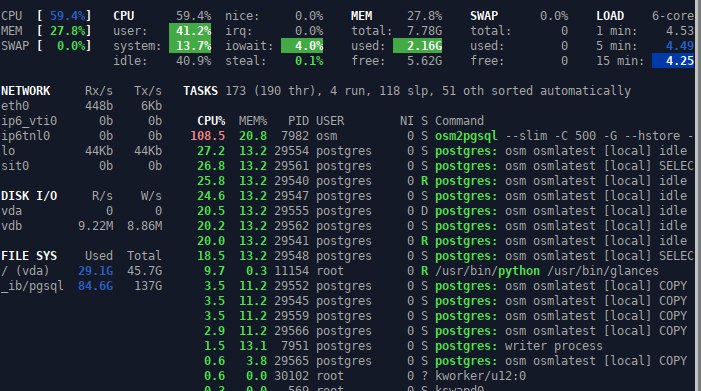Click the NETWORK section header
Screen dimensions: 701x391
pos(25,91)
